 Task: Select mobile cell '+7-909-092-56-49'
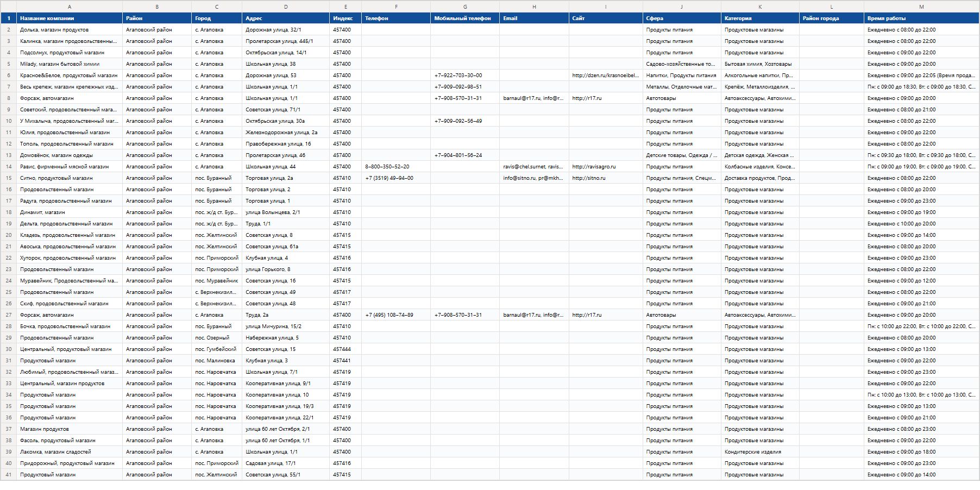[x=465, y=121]
